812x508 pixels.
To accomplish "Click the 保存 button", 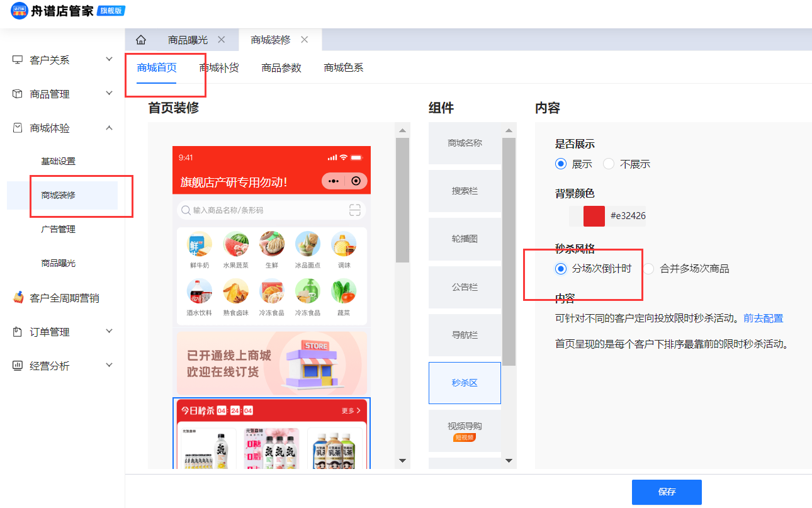I will pyautogui.click(x=667, y=492).
